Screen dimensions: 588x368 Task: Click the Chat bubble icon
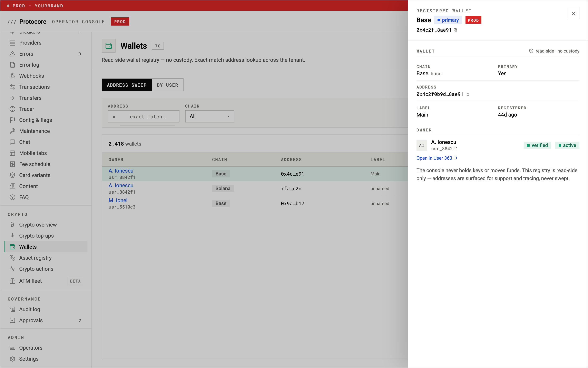[12, 142]
